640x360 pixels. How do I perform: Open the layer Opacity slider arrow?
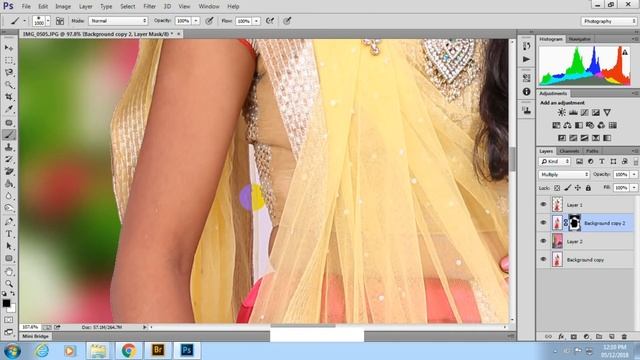(x=634, y=174)
